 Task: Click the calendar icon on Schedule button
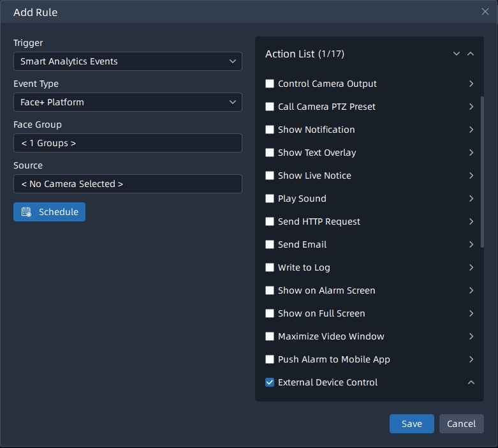(26, 212)
